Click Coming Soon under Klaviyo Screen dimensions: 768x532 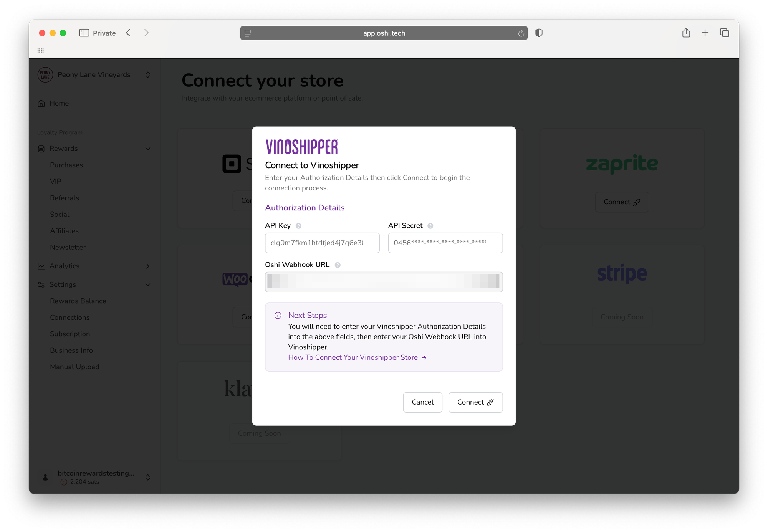259,433
